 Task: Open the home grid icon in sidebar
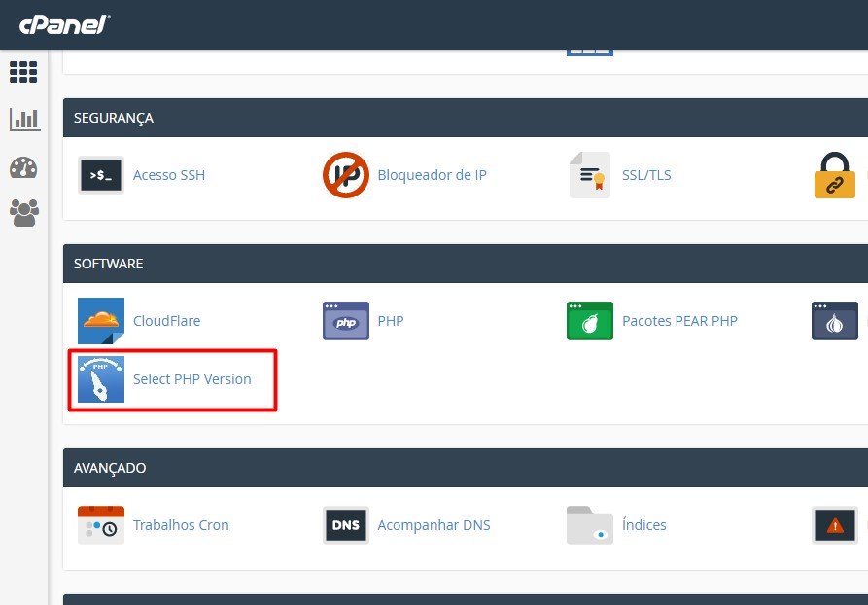23,72
